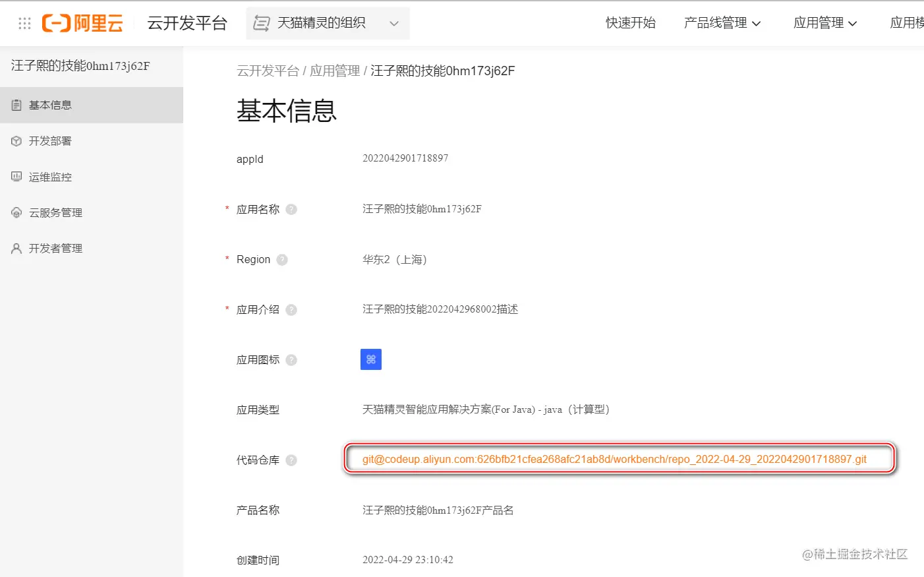Open 运维监控 section
The height and width of the screenshot is (577, 924).
[x=92, y=177]
